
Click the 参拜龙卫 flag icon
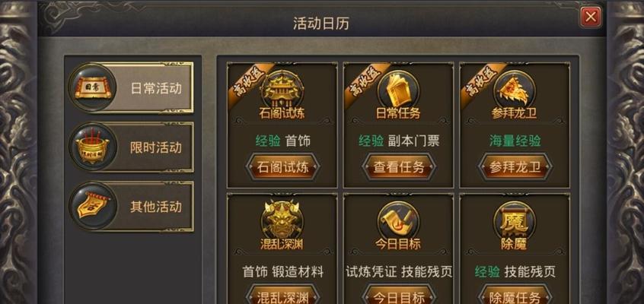(515, 90)
